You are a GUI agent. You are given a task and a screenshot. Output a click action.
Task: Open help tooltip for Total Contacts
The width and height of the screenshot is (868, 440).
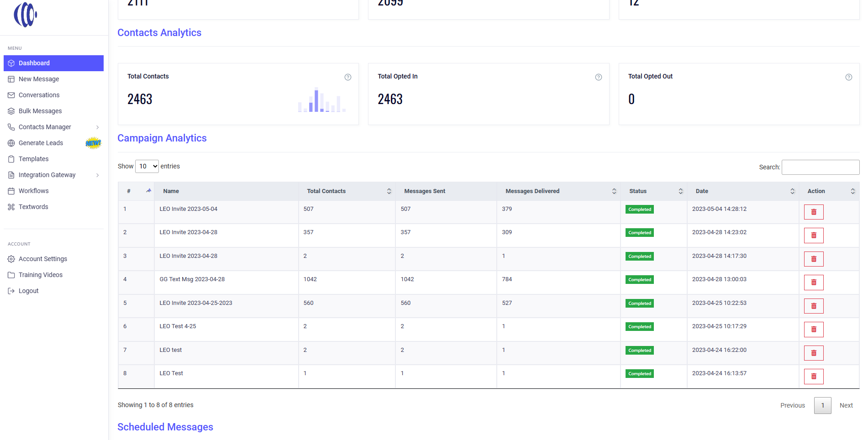point(348,77)
